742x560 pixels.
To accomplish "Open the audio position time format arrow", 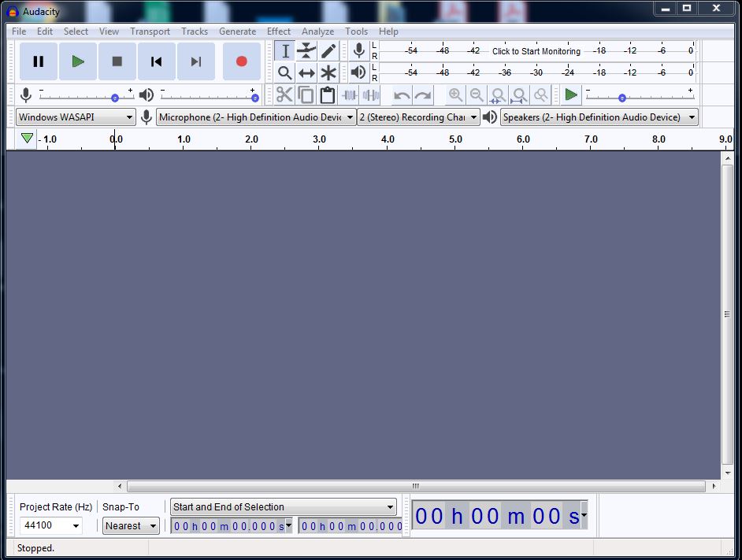I will pos(584,515).
